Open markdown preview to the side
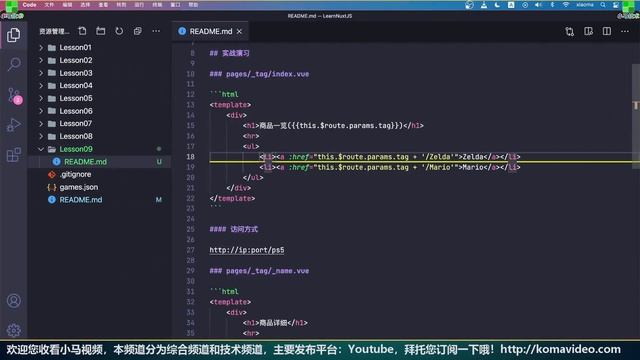 (x=588, y=31)
